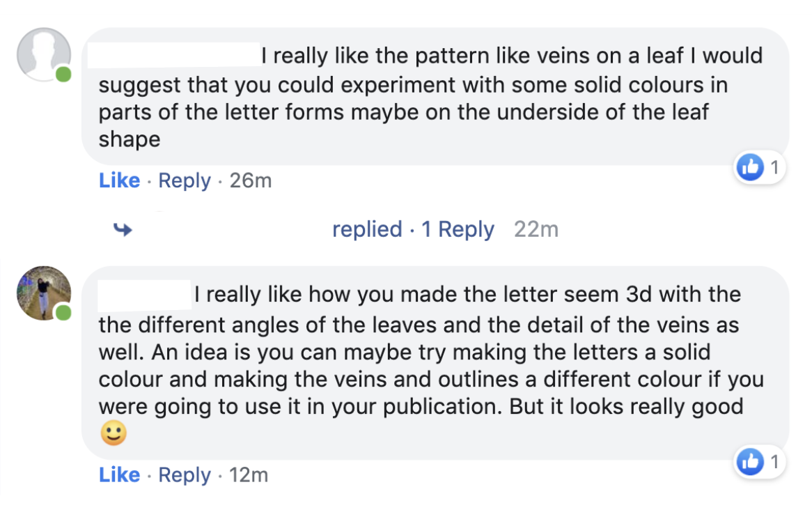The image size is (812, 510).
Task: Open the second commenter's redacted name link
Action: 144,295
